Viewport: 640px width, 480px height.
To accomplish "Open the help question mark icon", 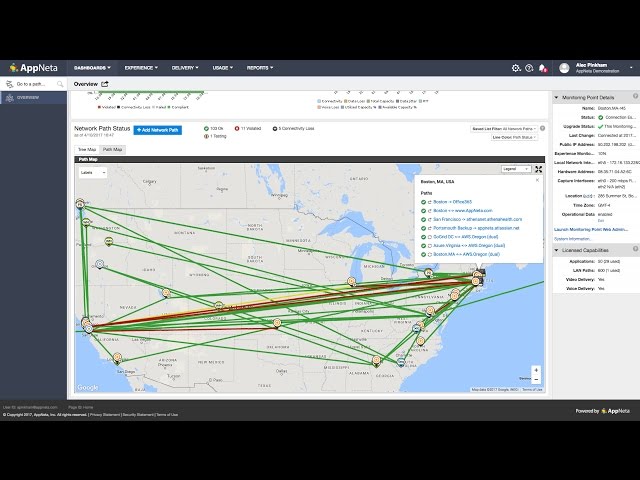I will pyautogui.click(x=529, y=68).
